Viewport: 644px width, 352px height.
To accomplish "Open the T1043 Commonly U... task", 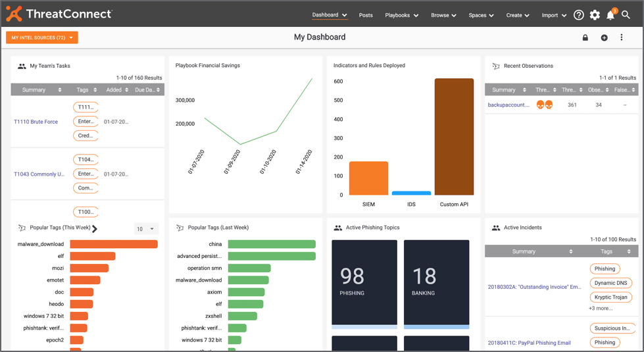I will (x=39, y=174).
